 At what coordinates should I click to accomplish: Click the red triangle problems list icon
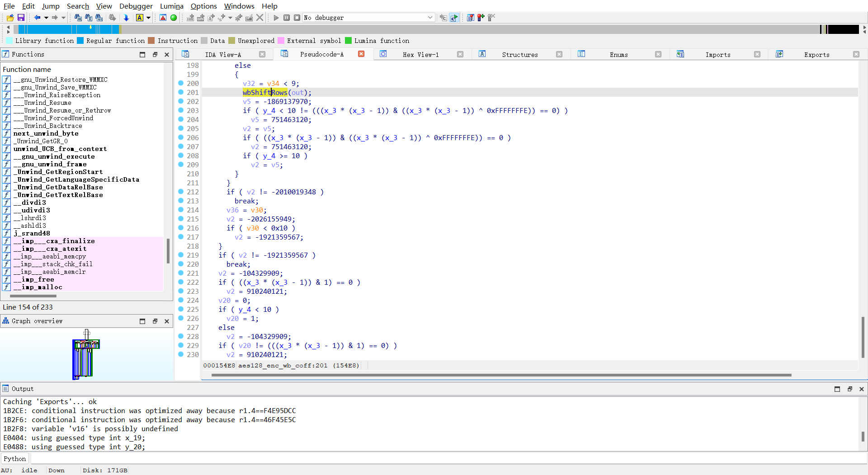[163, 18]
